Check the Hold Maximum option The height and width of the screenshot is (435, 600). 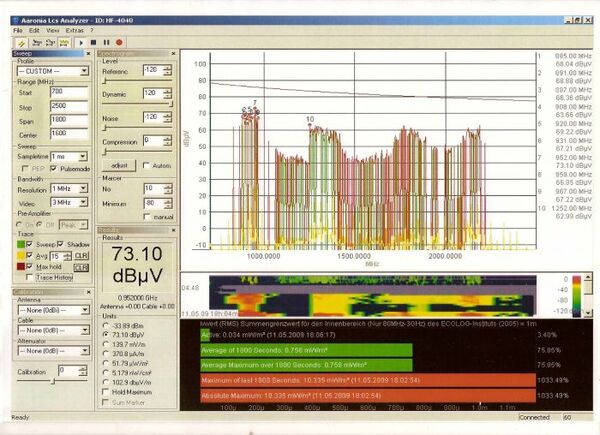[x=105, y=392]
